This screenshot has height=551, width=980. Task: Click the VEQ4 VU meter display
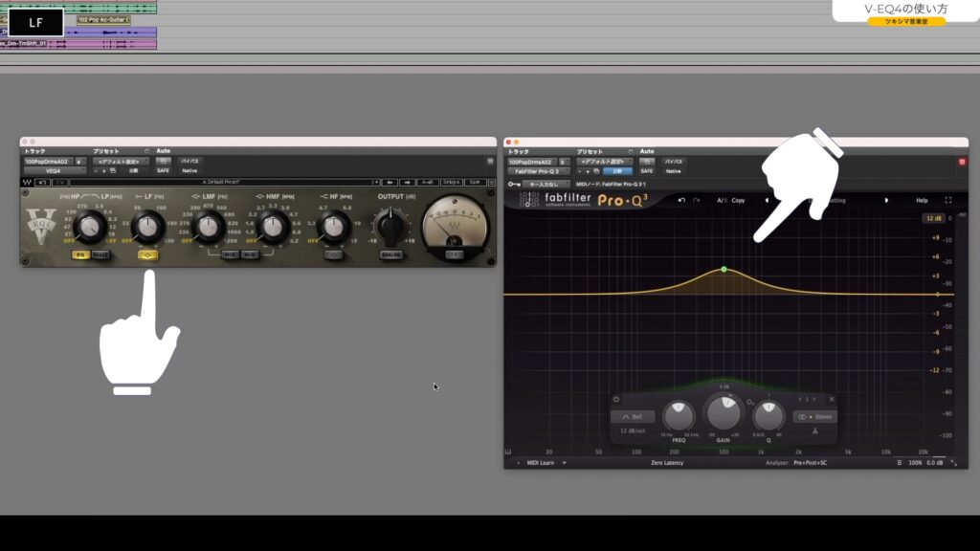(x=455, y=226)
